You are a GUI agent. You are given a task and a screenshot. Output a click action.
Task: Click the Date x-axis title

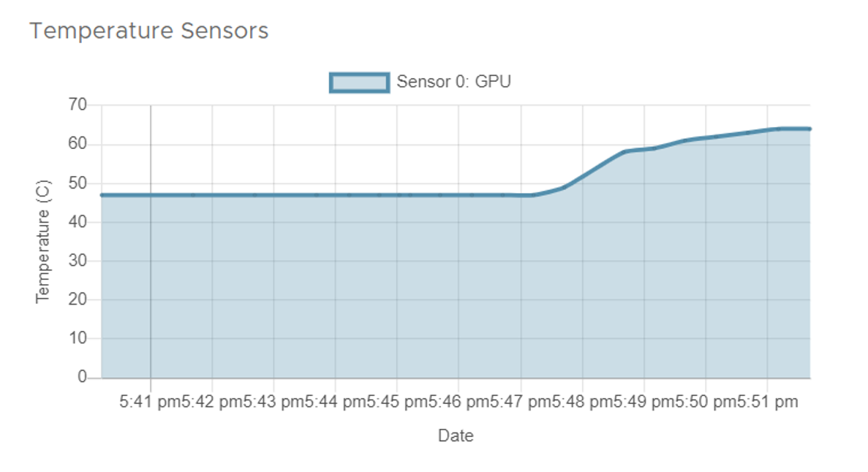[x=456, y=436]
